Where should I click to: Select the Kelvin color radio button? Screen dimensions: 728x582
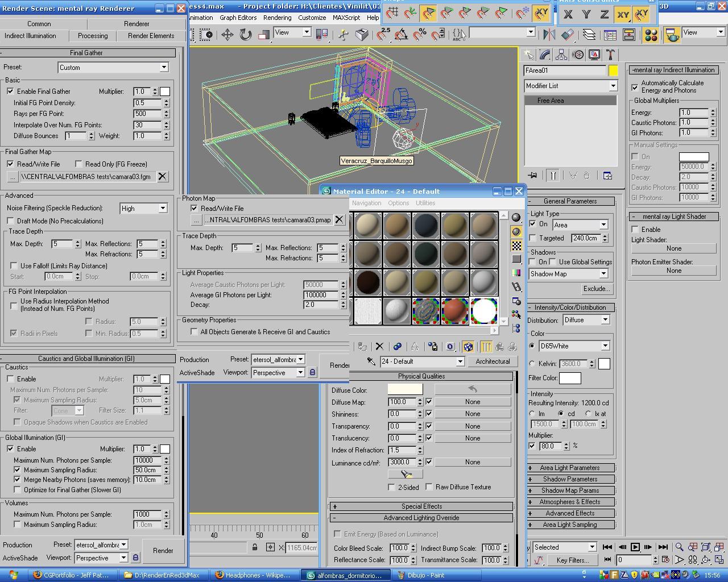coord(532,363)
